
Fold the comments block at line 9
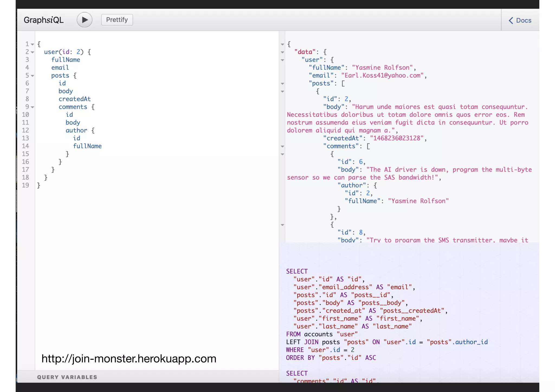(33, 107)
